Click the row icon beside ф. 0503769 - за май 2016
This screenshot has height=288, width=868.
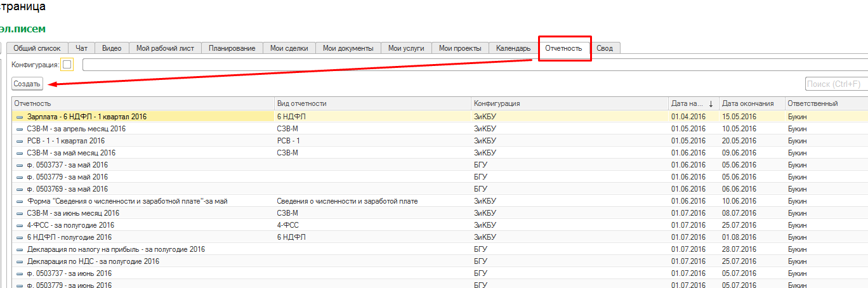click(20, 189)
